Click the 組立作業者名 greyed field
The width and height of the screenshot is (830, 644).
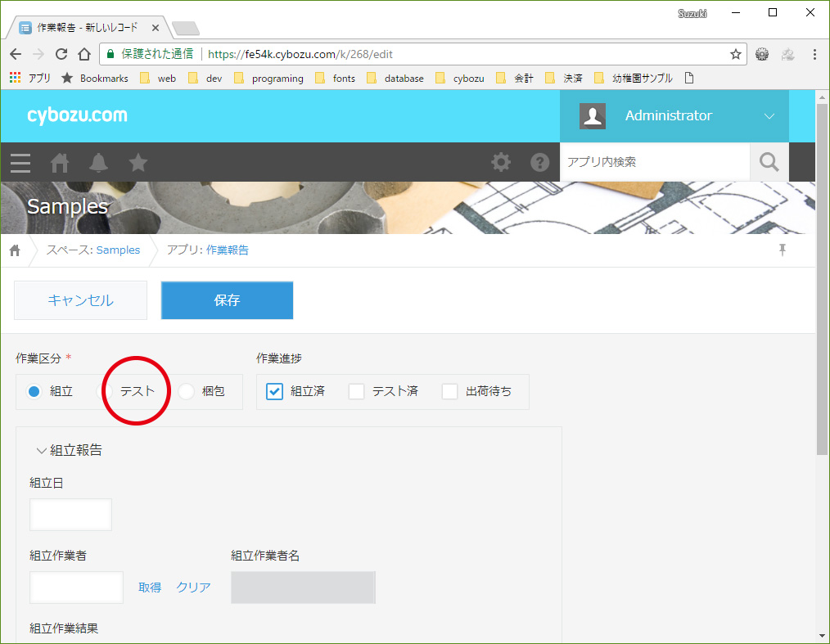[304, 588]
